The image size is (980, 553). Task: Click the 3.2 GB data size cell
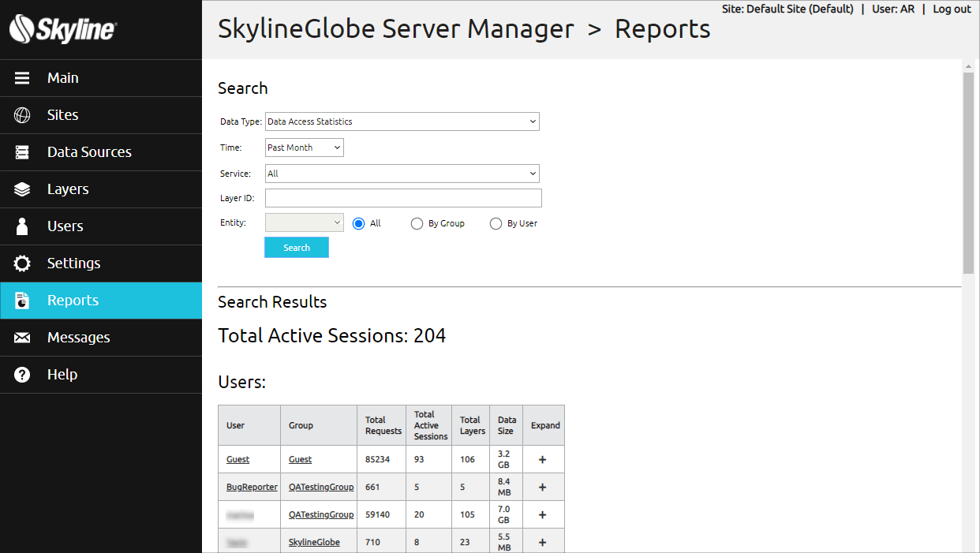(x=507, y=460)
